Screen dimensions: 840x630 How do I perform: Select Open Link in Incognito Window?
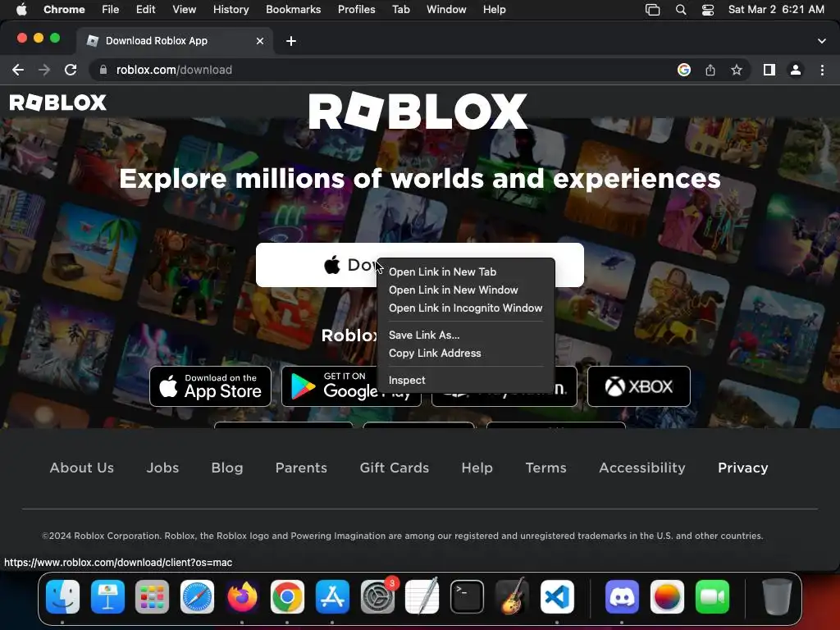tap(466, 308)
